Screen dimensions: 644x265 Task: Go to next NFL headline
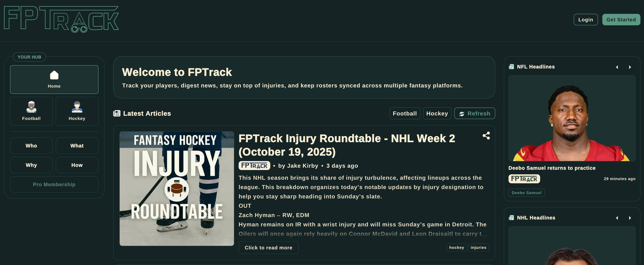pyautogui.click(x=630, y=67)
